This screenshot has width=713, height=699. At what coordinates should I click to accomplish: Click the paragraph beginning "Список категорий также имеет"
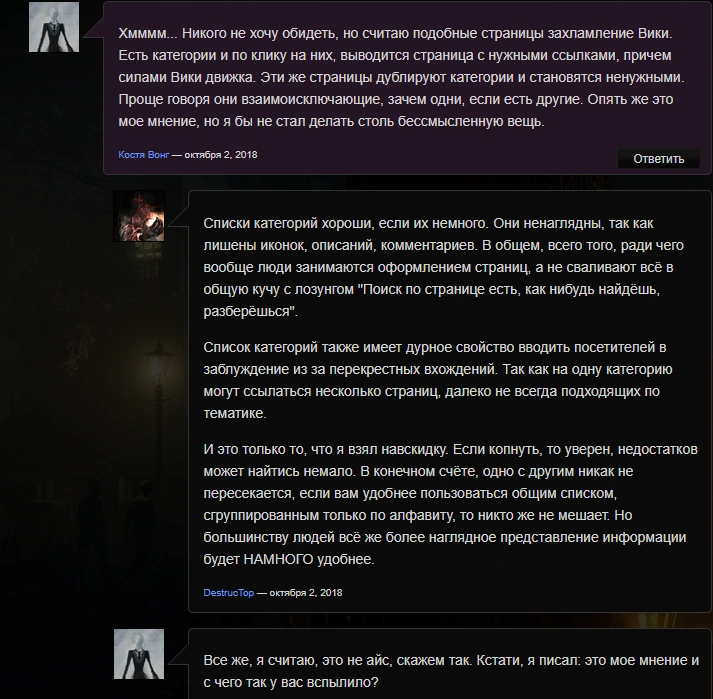click(438, 380)
